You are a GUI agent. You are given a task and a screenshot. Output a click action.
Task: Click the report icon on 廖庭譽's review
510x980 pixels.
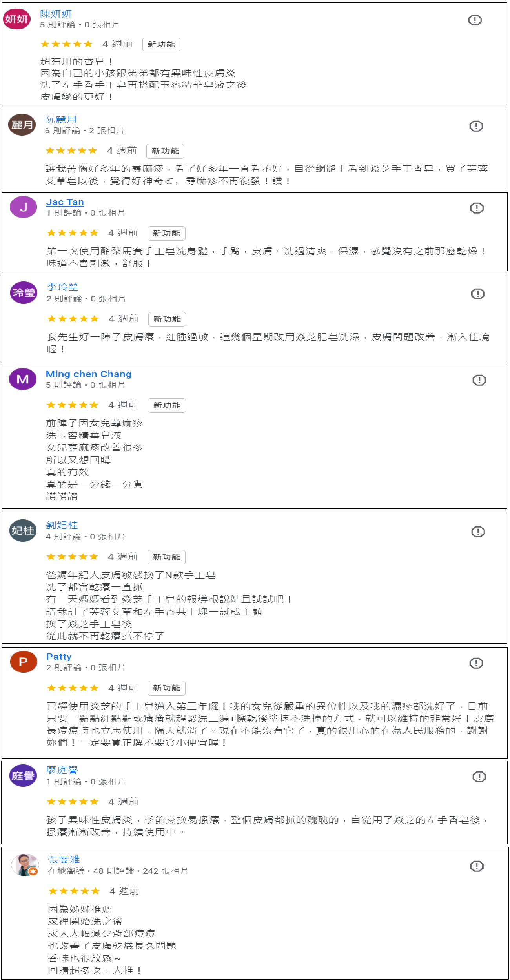point(479,777)
